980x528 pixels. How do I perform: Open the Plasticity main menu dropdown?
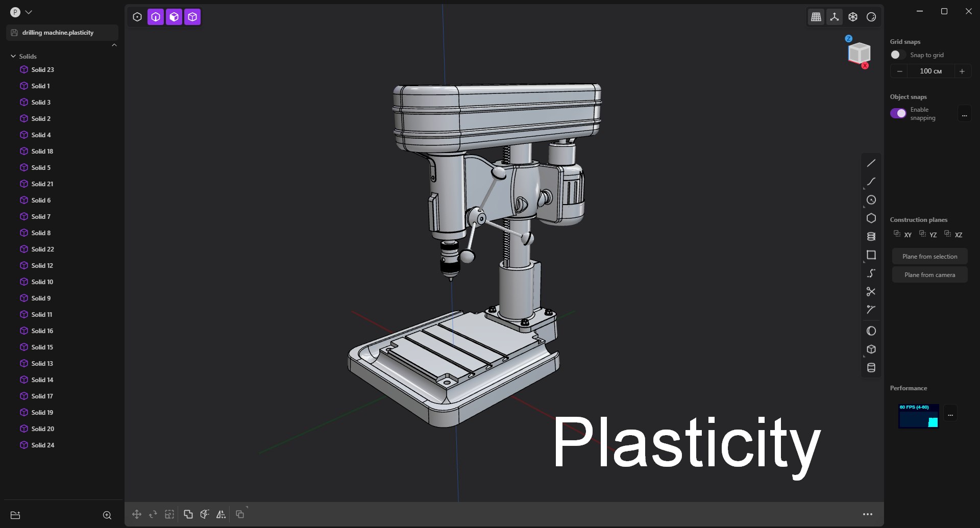click(x=21, y=12)
